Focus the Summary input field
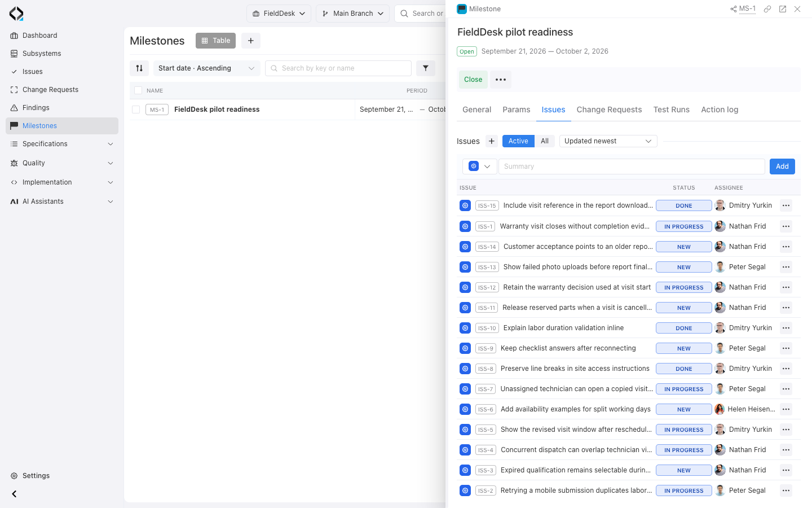 pyautogui.click(x=632, y=167)
